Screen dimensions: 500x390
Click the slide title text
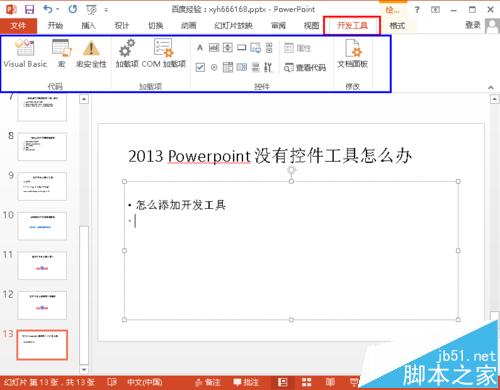point(270,156)
